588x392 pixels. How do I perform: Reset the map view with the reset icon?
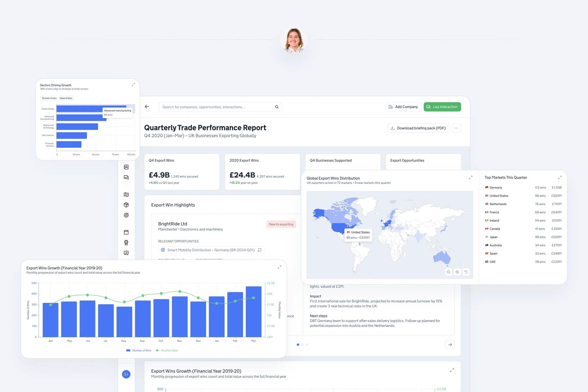coord(466,272)
